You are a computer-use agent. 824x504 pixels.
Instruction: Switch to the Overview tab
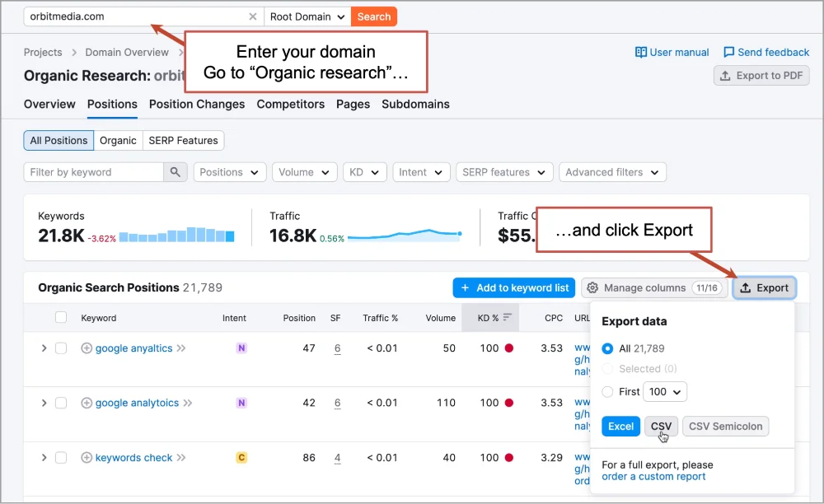click(49, 104)
